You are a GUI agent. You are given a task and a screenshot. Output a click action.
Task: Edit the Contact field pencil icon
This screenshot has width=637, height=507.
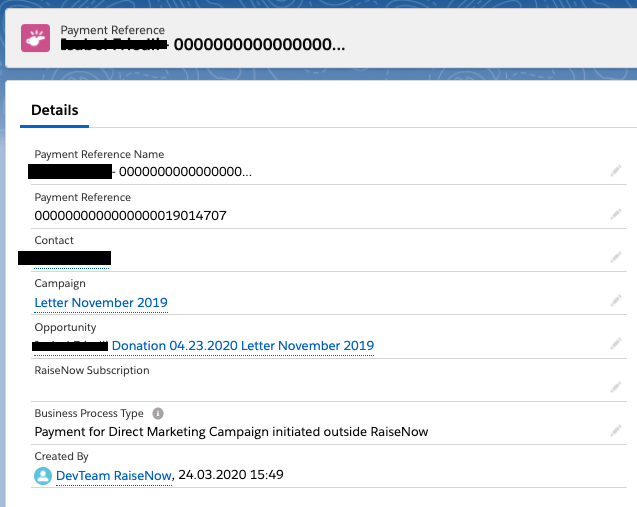point(615,257)
